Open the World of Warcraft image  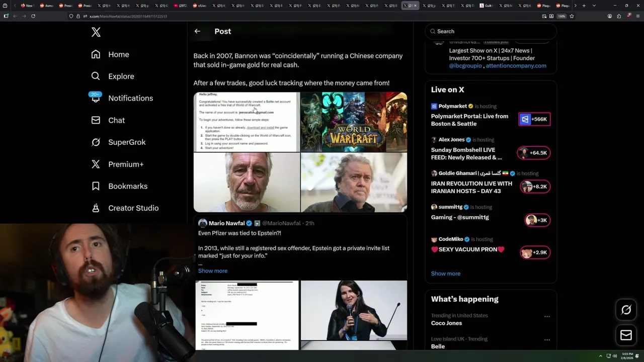[354, 122]
